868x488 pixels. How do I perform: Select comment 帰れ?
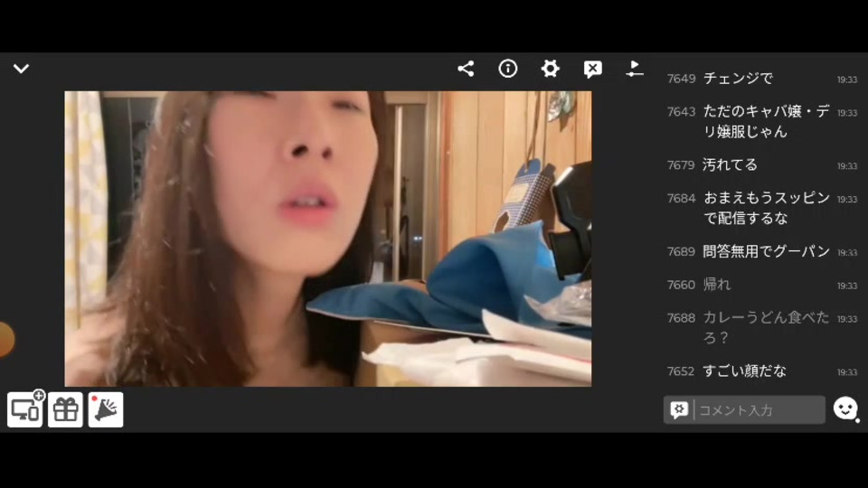tap(716, 285)
